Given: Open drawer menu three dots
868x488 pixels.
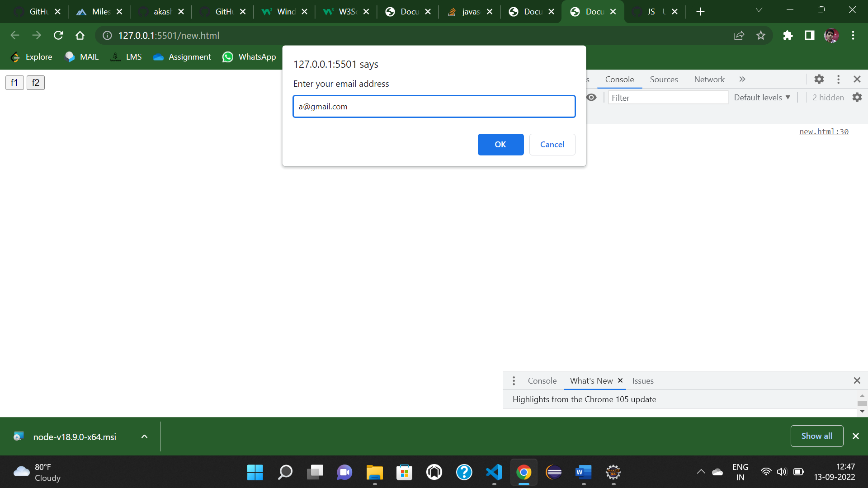Looking at the screenshot, I should coord(514,381).
